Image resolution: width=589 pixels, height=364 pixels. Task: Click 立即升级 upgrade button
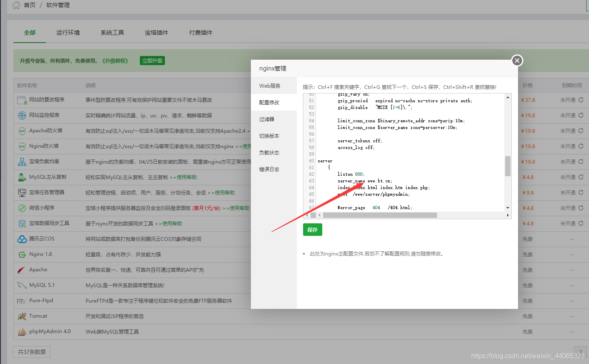pos(152,61)
